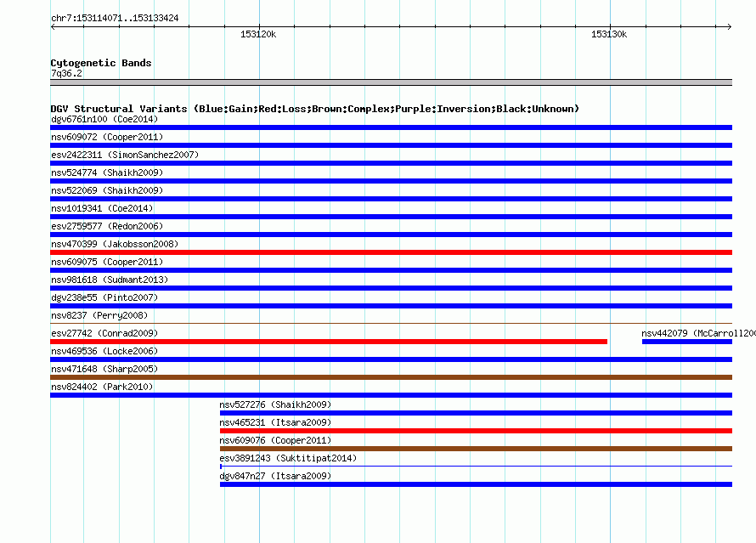Click the blue bar for nsv469536 (Locke2006)
Image resolution: width=756 pixels, height=543 pixels.
pyautogui.click(x=391, y=359)
